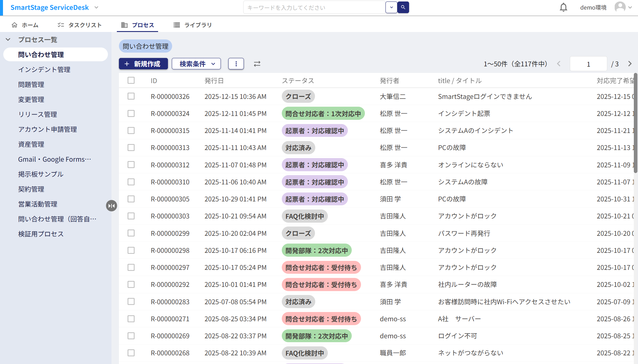Open the notification bell
The width and height of the screenshot is (638, 364).
[x=563, y=7]
